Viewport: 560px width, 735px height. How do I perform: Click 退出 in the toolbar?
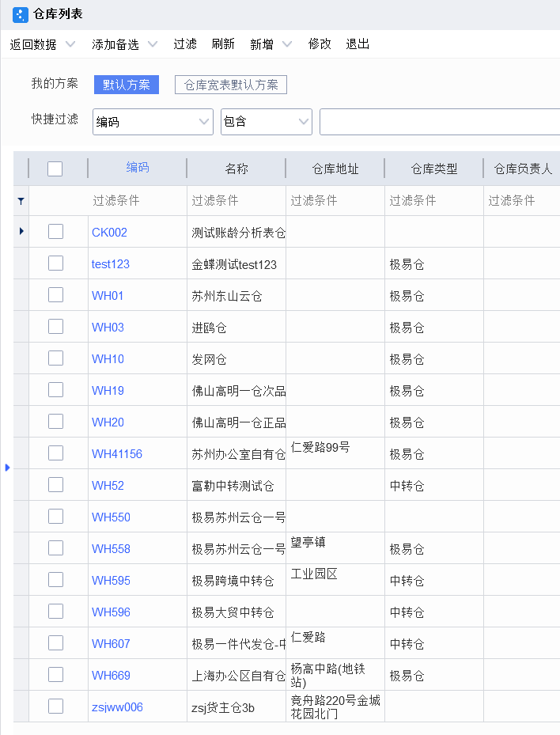tap(358, 44)
